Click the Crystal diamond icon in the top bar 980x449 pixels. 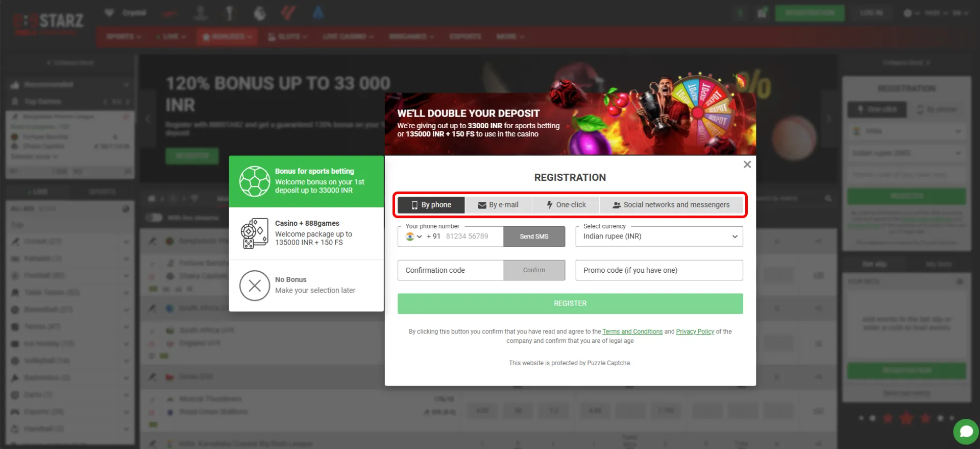(x=109, y=13)
